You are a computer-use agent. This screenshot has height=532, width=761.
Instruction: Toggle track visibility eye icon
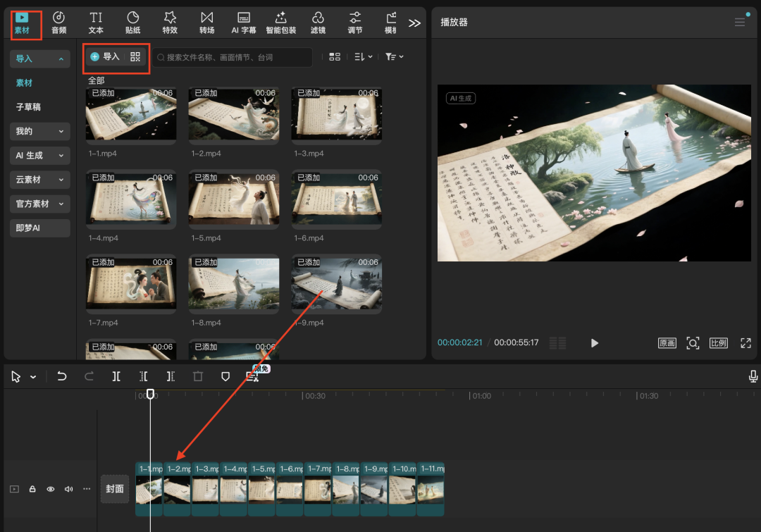(x=51, y=489)
